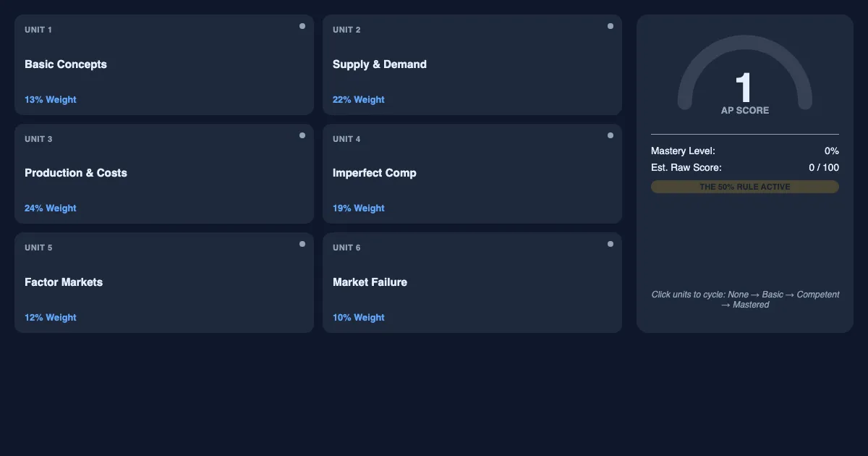
Task: Click the status dot on Unit 4
Action: 610,135
